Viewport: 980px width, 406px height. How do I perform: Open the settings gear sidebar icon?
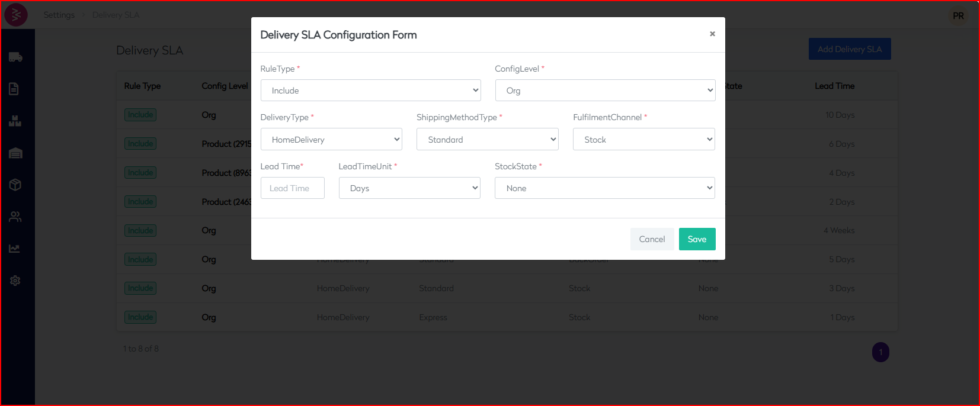15,281
